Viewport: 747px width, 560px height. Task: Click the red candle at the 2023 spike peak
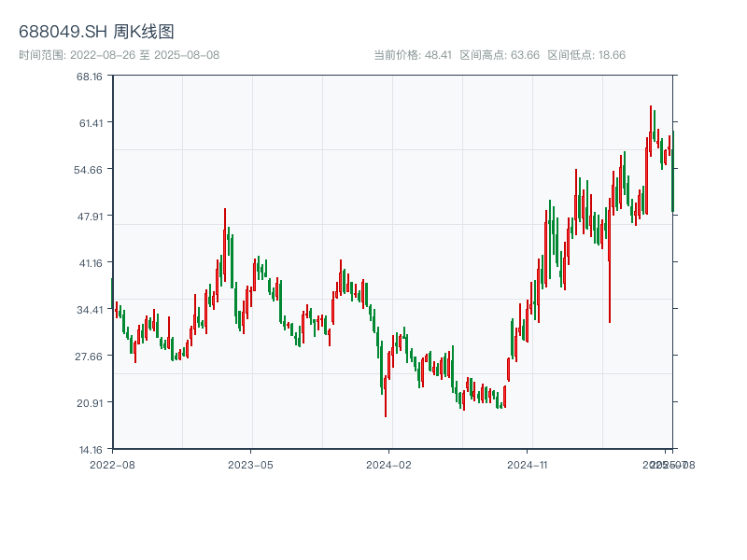(225, 244)
